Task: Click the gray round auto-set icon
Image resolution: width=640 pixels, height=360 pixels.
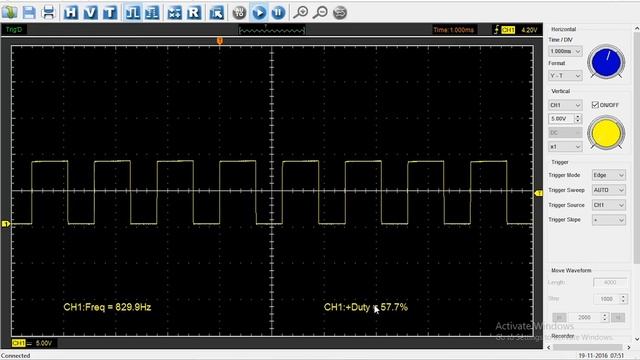Action: tap(240, 13)
